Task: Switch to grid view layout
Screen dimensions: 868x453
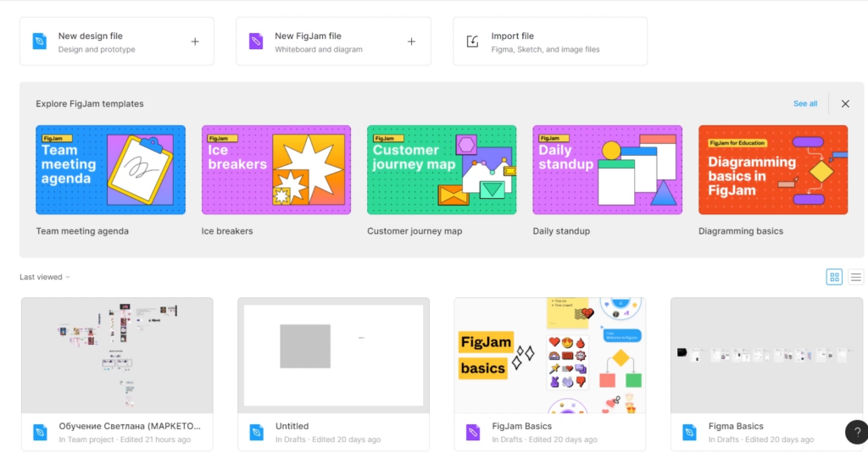Action: point(834,277)
